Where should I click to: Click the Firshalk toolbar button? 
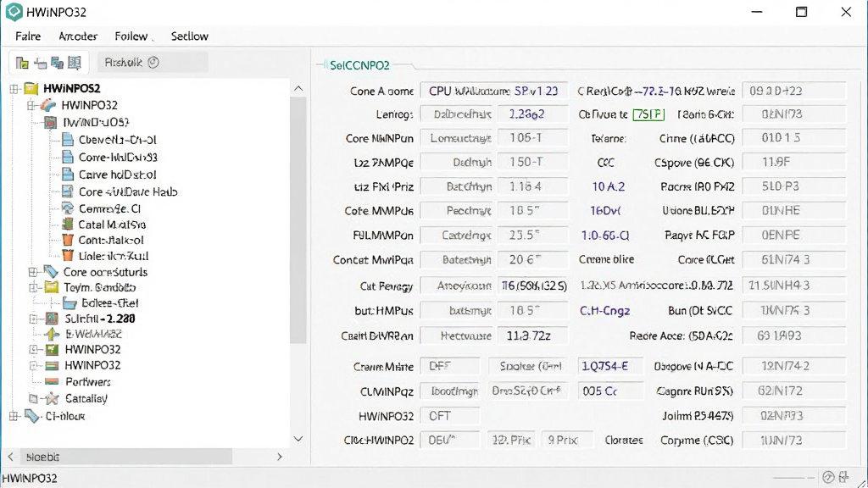pyautogui.click(x=153, y=63)
